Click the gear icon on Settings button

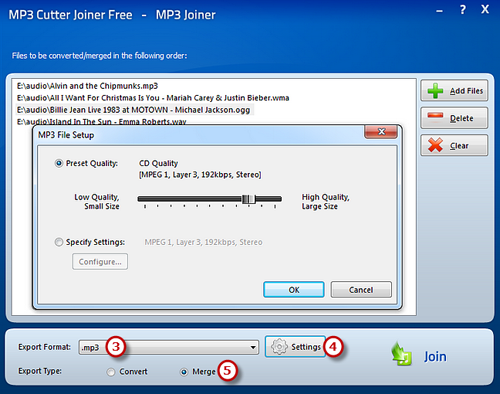tap(279, 347)
